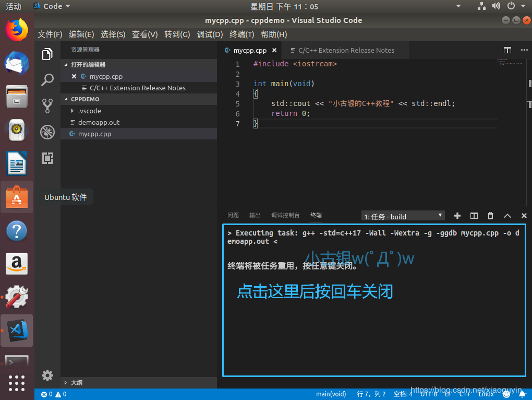
Task: Maximize the panel with up chevron
Action: (507, 216)
